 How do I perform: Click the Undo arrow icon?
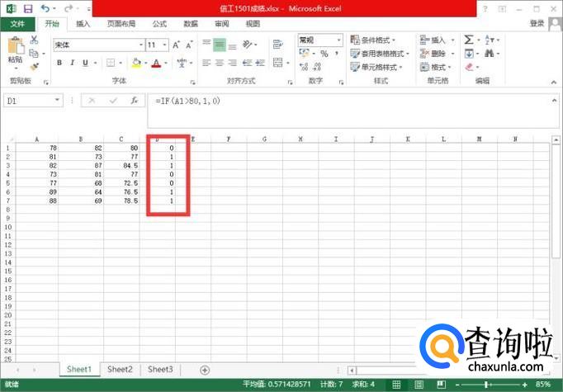pyautogui.click(x=45, y=8)
